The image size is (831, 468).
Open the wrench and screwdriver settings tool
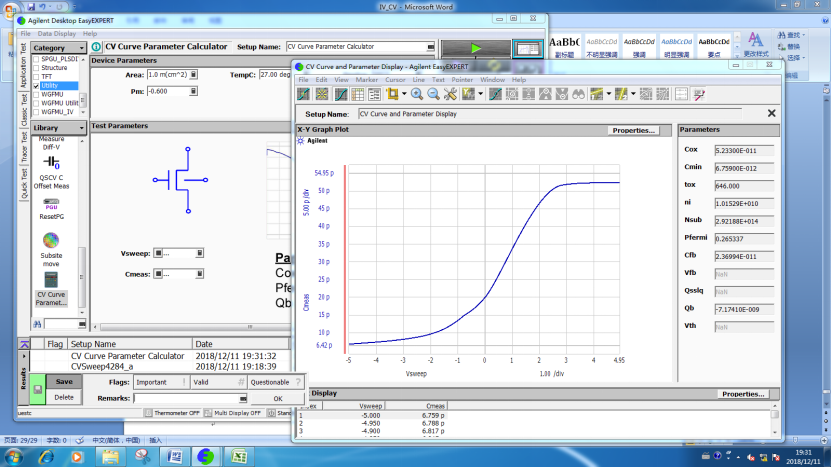tap(450, 94)
